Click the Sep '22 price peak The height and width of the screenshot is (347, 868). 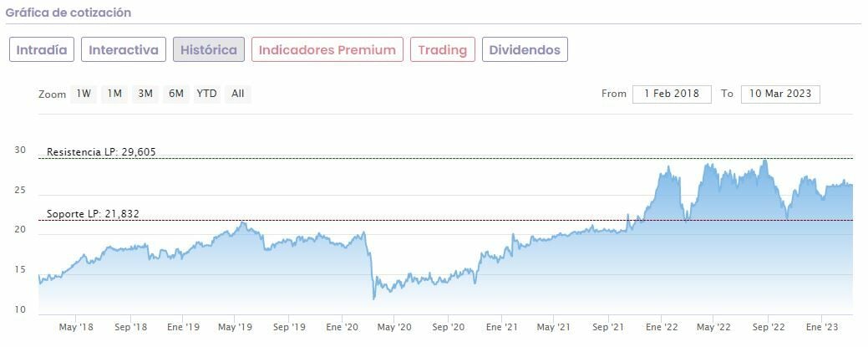pos(764,161)
